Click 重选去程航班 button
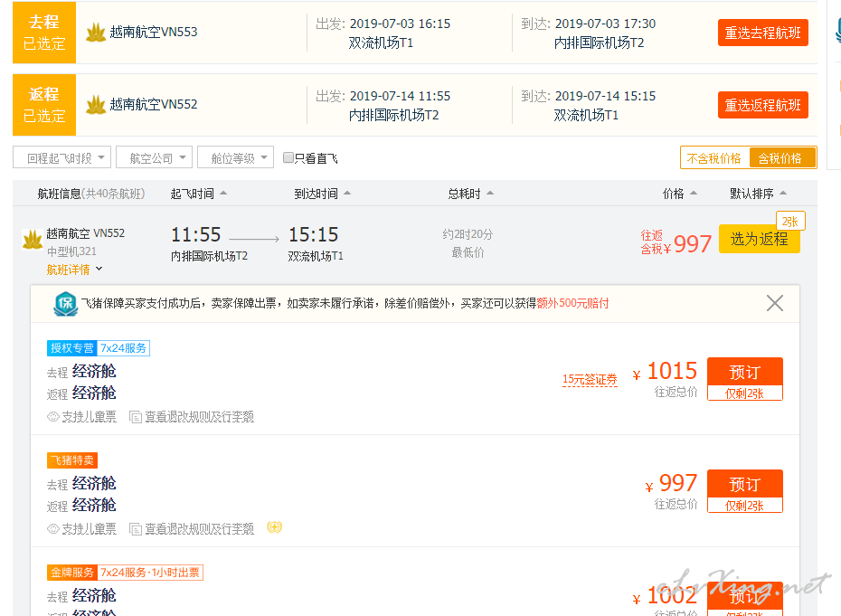 762,33
